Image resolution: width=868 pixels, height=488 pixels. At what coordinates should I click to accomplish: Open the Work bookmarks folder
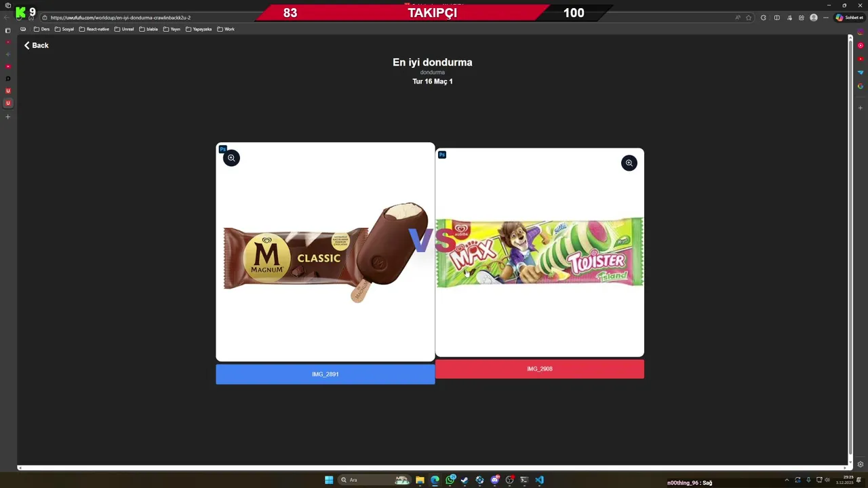click(x=226, y=29)
